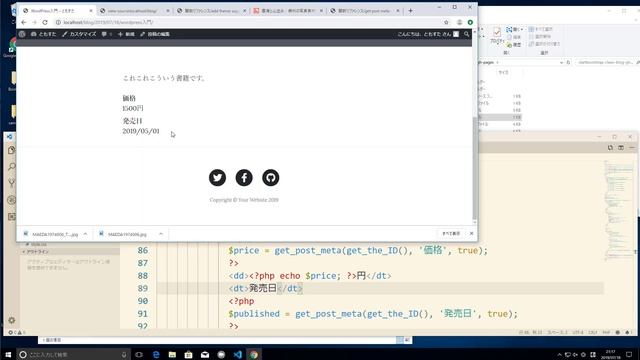The image size is (640, 360).
Task: Open the Windows Start menu
Action: [x=8, y=354]
